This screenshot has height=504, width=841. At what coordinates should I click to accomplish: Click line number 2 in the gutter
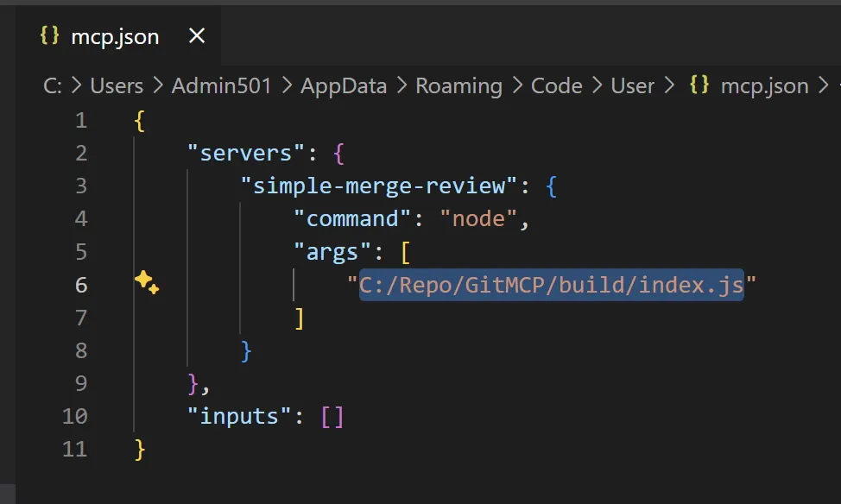pos(81,154)
